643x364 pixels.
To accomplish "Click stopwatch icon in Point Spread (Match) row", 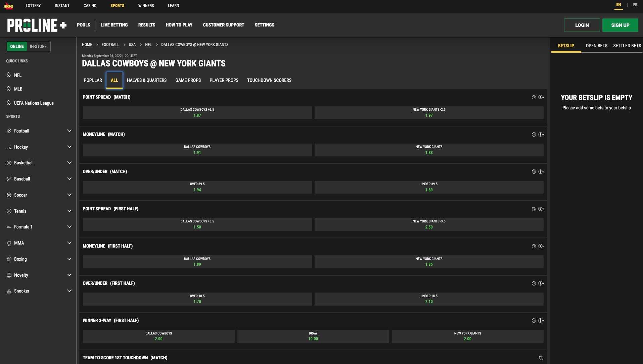I will click(x=534, y=97).
